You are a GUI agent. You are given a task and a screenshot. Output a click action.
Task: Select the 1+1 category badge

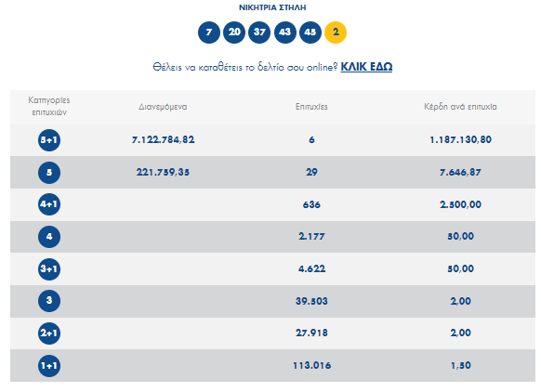(x=49, y=365)
